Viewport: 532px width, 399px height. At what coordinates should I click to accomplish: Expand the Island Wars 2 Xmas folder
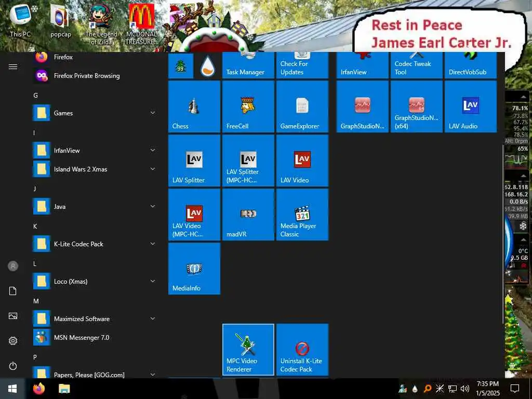95,169
